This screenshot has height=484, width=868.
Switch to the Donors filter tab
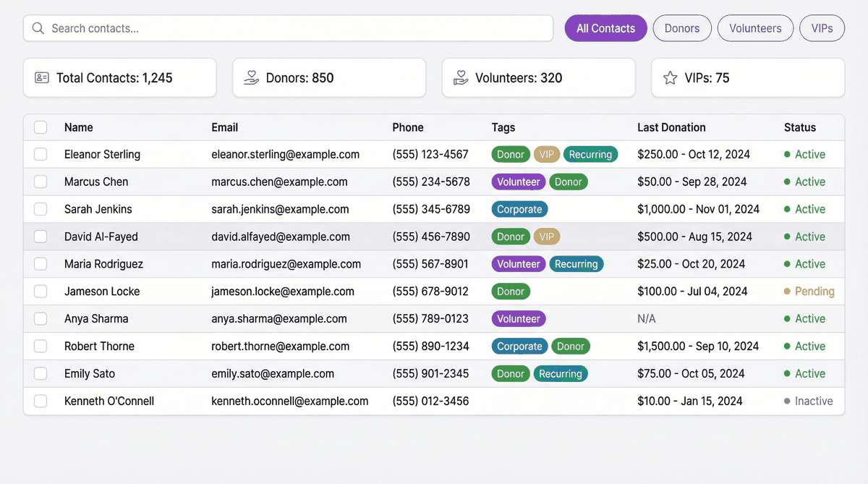coord(681,27)
